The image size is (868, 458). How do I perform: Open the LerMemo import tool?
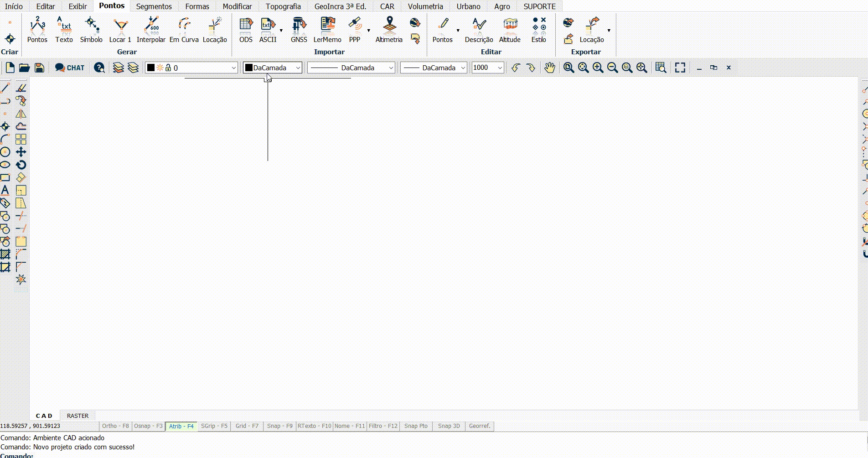click(327, 29)
